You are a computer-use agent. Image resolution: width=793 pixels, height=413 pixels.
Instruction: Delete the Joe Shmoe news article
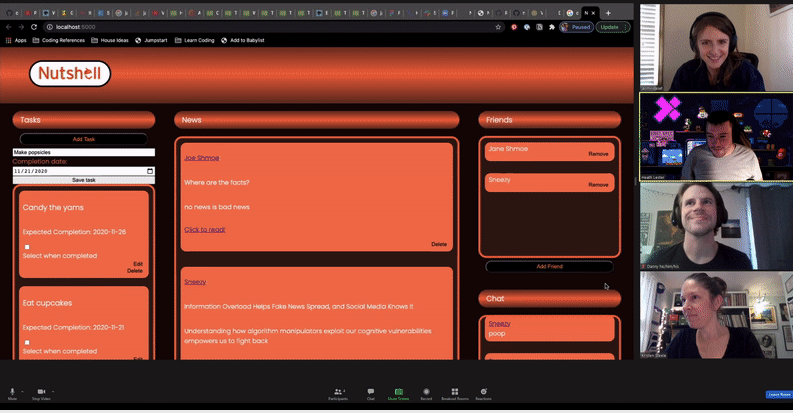point(439,244)
